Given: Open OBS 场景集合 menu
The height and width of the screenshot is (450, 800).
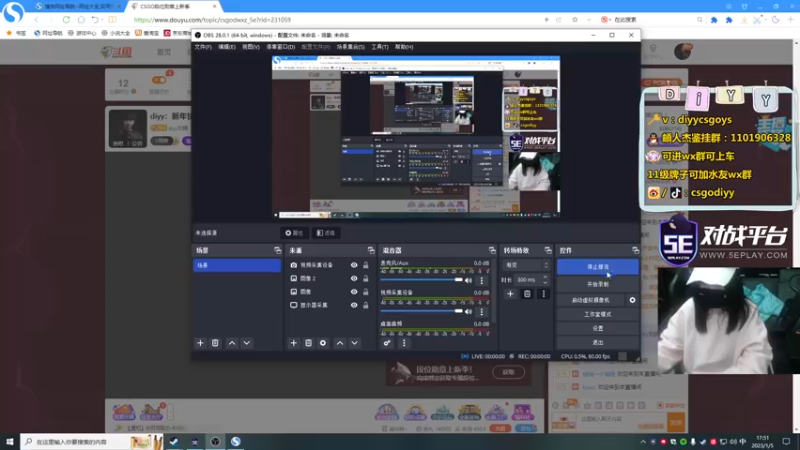Looking at the screenshot, I should (351, 47).
